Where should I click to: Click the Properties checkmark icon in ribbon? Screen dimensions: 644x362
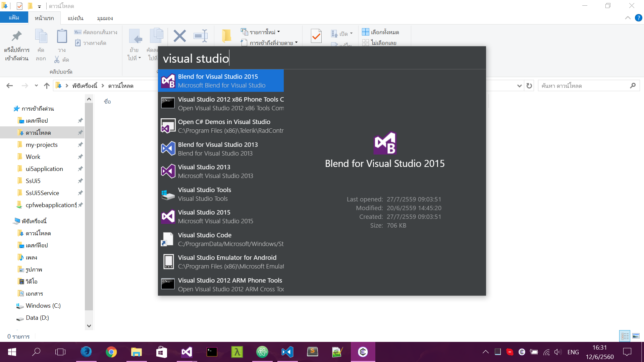pos(316,36)
